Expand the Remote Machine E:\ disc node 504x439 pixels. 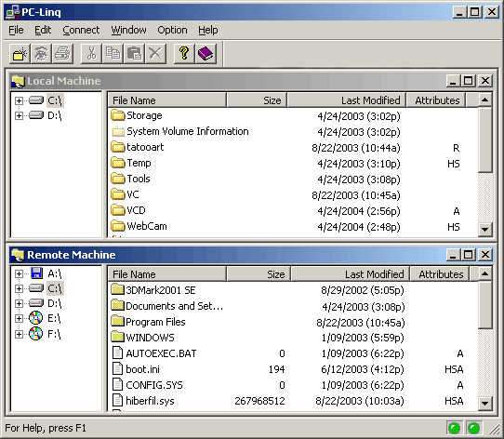pyautogui.click(x=19, y=318)
